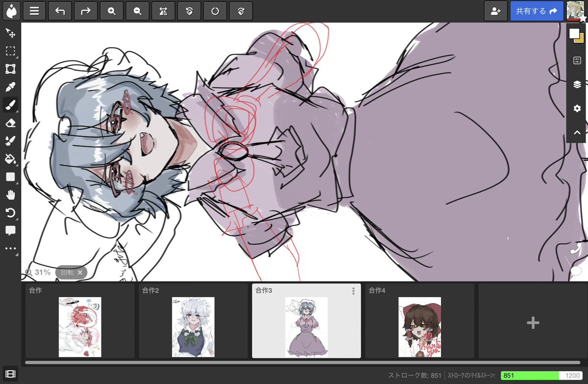This screenshot has height=384, width=588.
Task: Zoom out of the canvas
Action: click(x=138, y=11)
